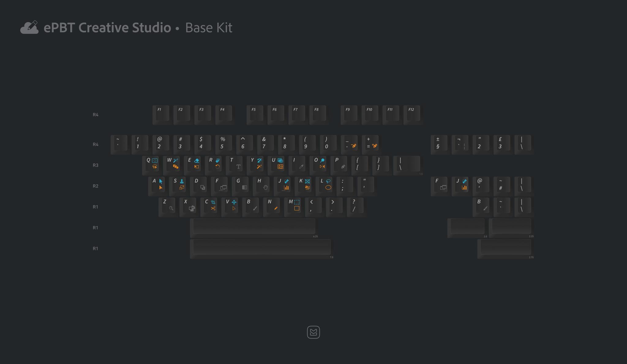Click the ePBT Creative Studio title text
627x364 pixels.
107,28
